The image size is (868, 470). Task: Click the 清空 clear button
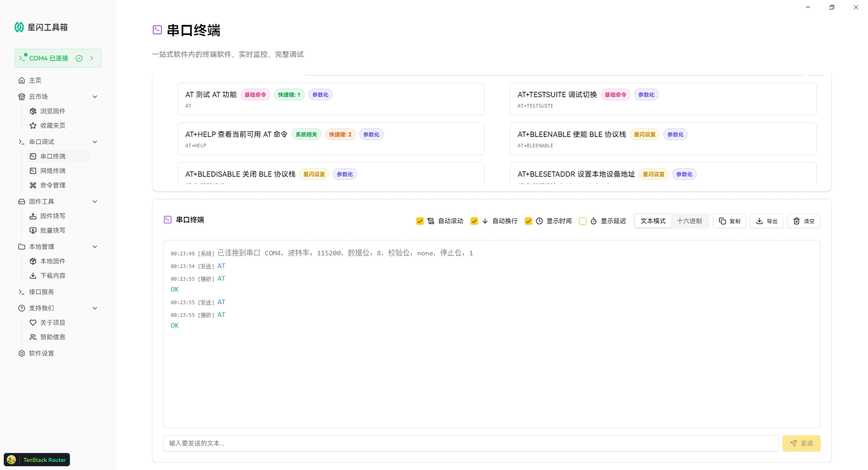pos(804,221)
